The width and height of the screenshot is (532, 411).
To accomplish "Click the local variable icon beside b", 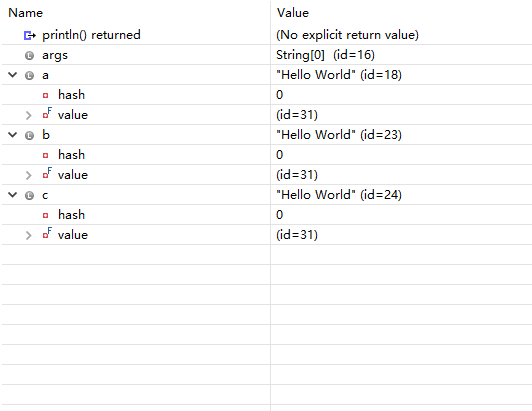I will (x=30, y=135).
